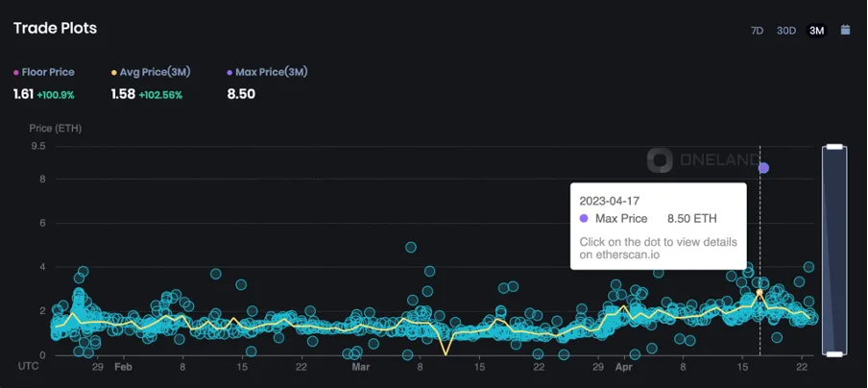Click the +102.56% average price change
The width and height of the screenshot is (868, 388).
(160, 94)
